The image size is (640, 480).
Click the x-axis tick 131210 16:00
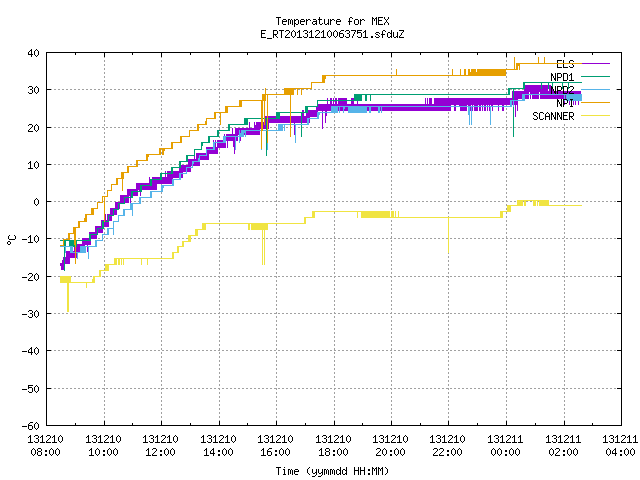[x=276, y=446]
